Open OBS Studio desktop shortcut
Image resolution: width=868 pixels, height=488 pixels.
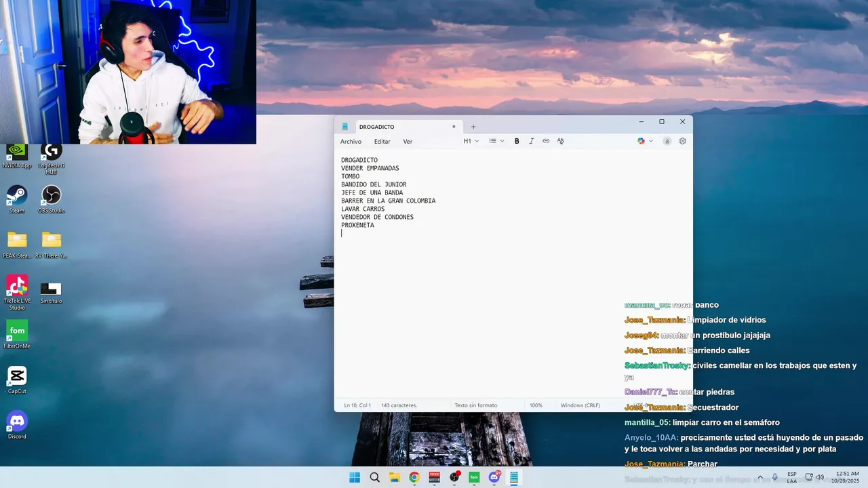click(x=51, y=199)
